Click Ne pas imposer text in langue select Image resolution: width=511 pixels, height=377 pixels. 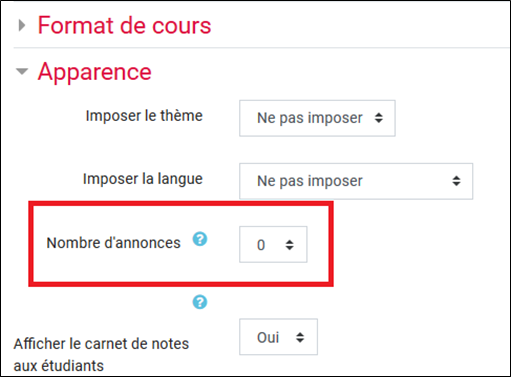(x=310, y=181)
